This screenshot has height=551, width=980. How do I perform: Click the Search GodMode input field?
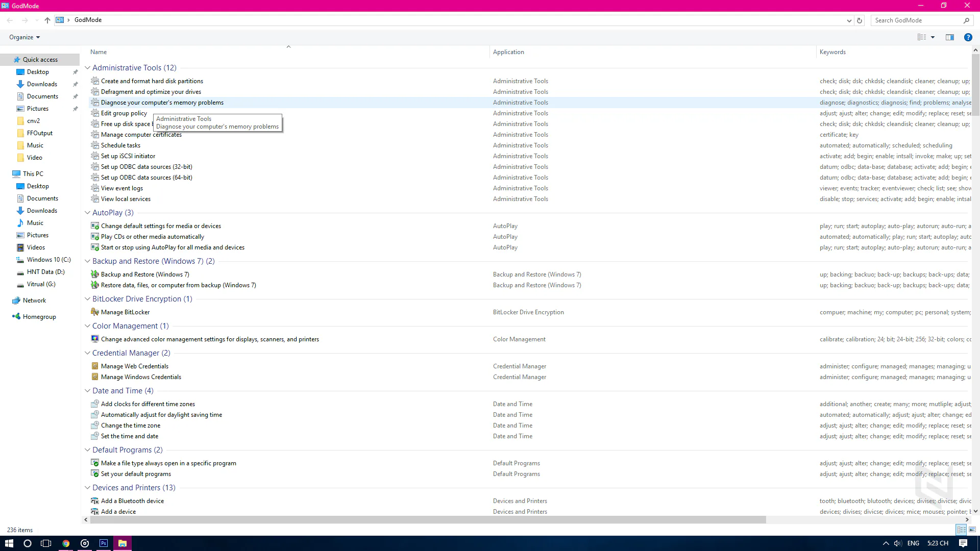[917, 20]
